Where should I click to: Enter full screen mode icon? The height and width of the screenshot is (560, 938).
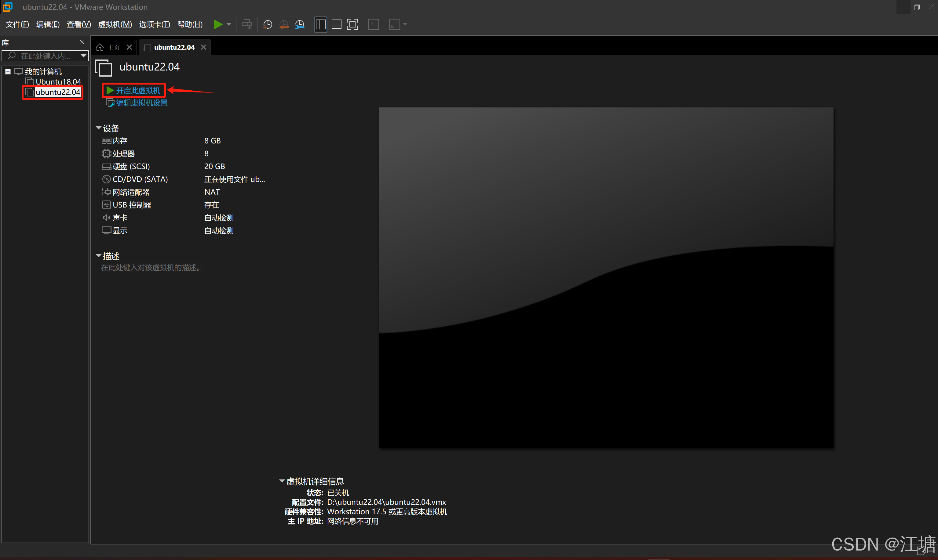coord(352,24)
